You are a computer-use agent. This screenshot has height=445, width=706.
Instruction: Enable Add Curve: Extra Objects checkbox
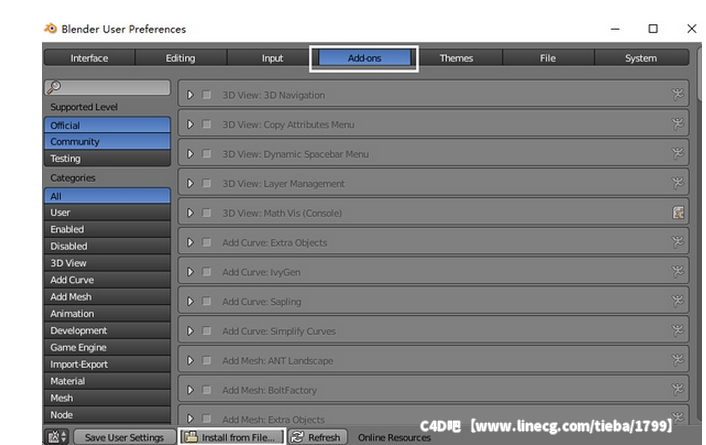tap(206, 242)
